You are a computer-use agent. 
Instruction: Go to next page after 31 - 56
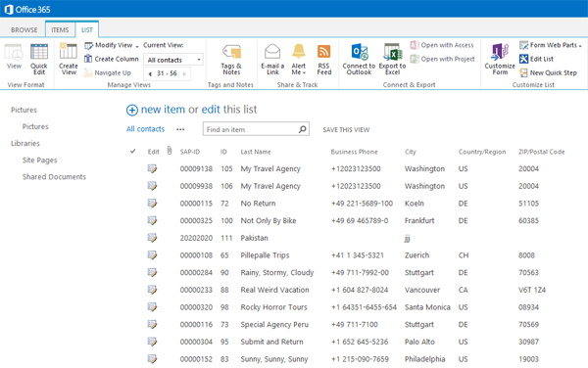[x=184, y=73]
